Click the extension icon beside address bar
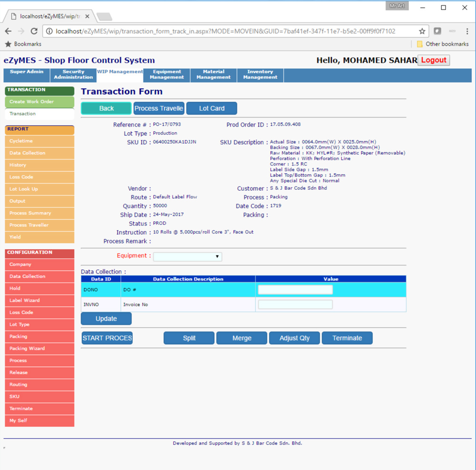The image size is (476, 470). (x=437, y=31)
